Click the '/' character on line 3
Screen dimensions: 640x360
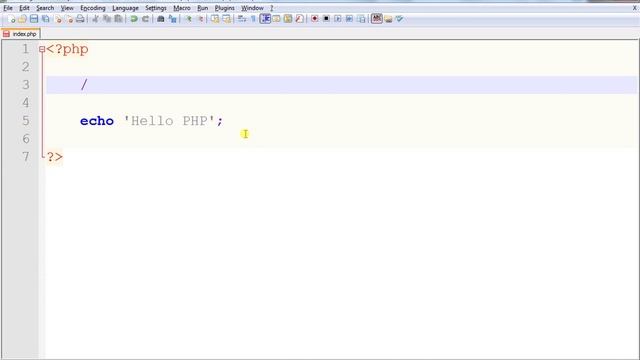84,85
